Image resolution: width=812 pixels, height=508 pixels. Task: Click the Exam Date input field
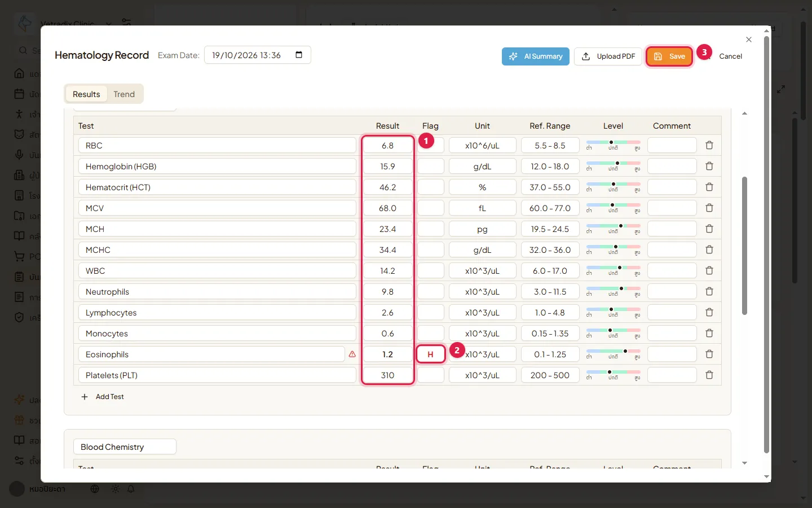point(258,55)
